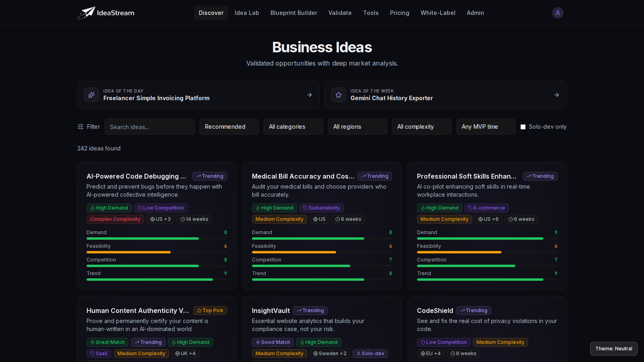The image size is (644, 362).
Task: Click the Search ideas input field
Action: pos(150,127)
